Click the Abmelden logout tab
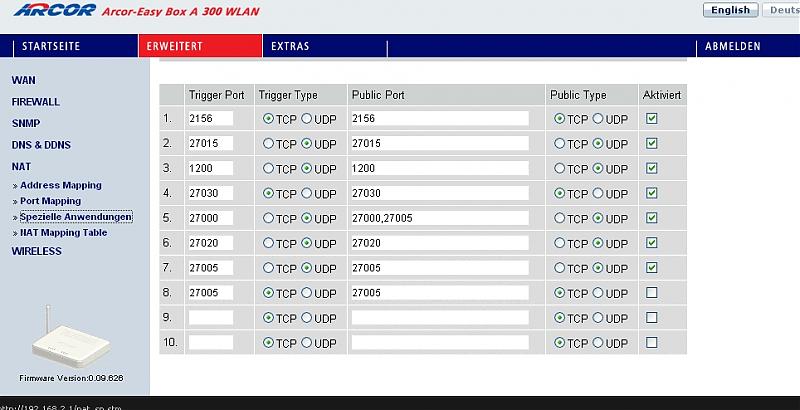Viewport: 800px width, 410px height. coord(733,46)
